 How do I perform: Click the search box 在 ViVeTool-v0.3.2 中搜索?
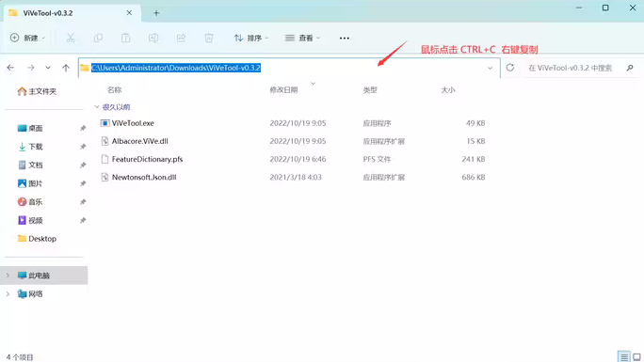coord(570,68)
